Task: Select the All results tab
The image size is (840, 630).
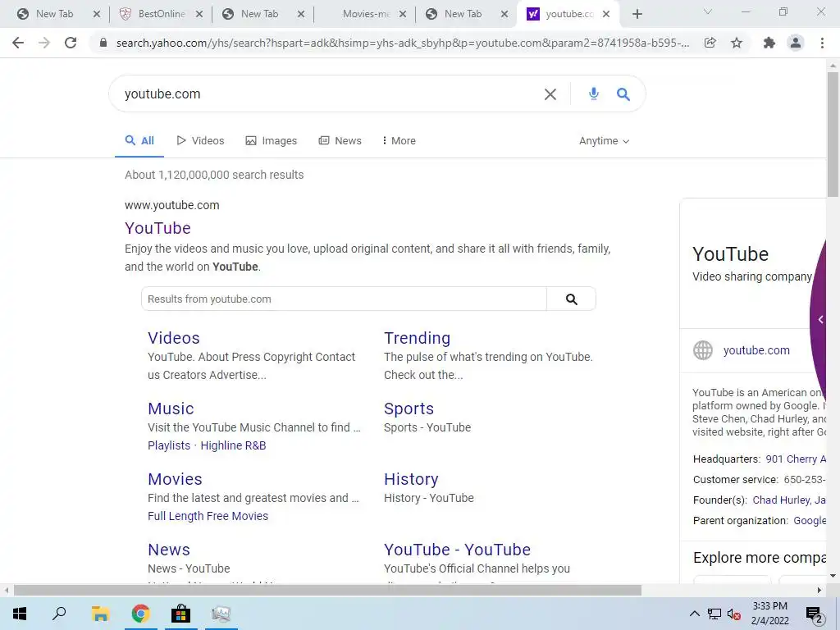Action: (x=139, y=141)
